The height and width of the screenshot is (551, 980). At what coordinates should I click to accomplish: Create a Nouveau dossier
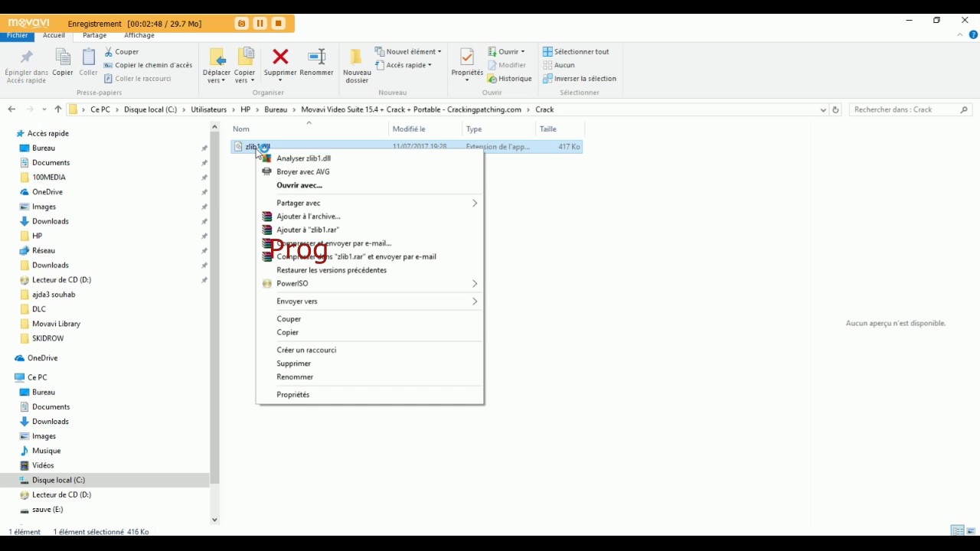coord(357,66)
